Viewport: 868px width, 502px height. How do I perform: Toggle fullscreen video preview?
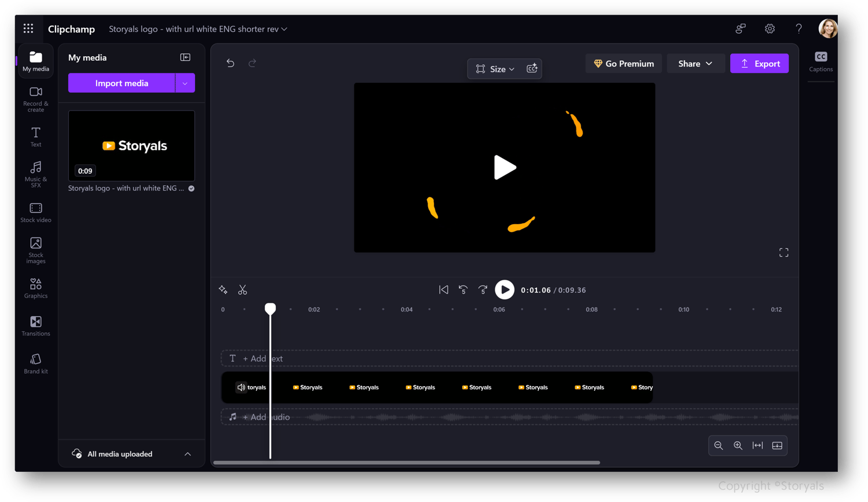[x=784, y=252]
